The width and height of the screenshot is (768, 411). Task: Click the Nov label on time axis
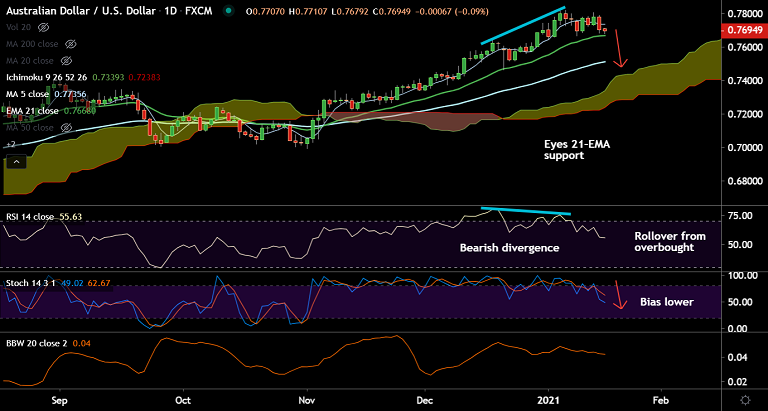(307, 399)
